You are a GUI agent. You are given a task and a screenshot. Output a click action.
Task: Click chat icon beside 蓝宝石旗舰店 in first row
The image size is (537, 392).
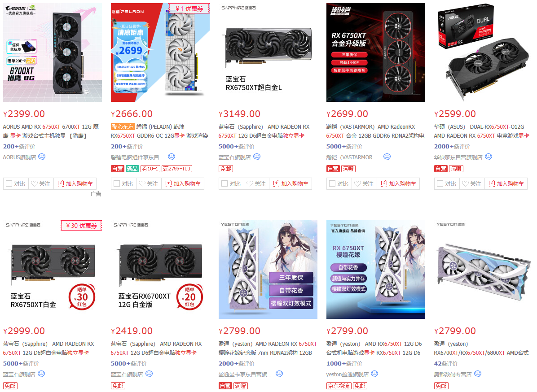257,157
